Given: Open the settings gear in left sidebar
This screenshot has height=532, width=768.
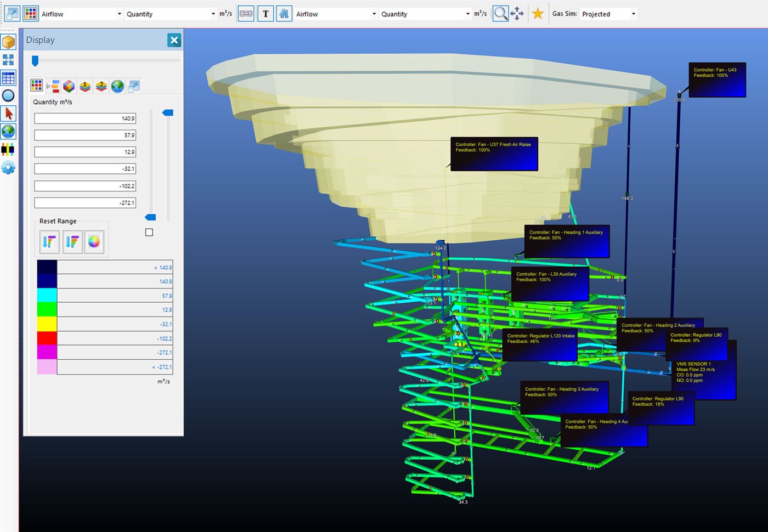Looking at the screenshot, I should pos(8,167).
